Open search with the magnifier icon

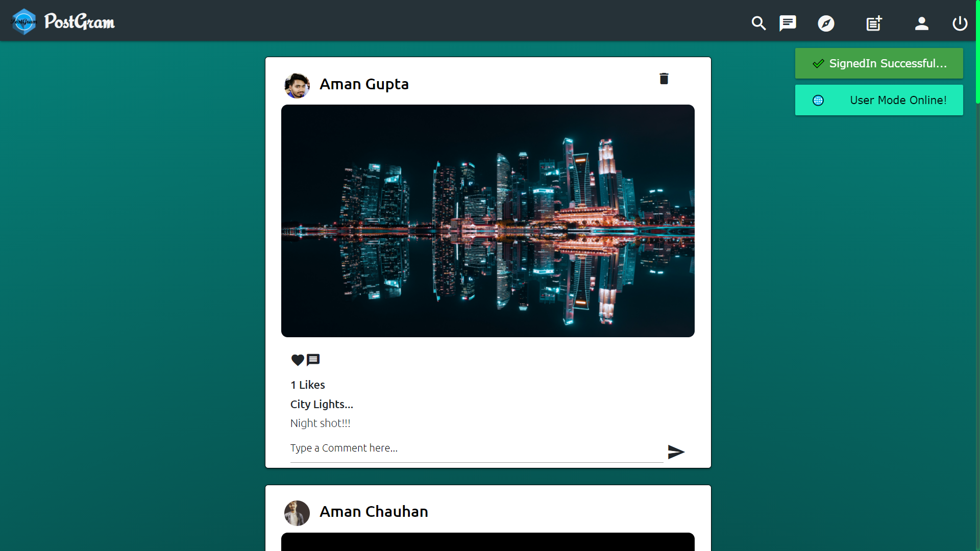pyautogui.click(x=758, y=23)
